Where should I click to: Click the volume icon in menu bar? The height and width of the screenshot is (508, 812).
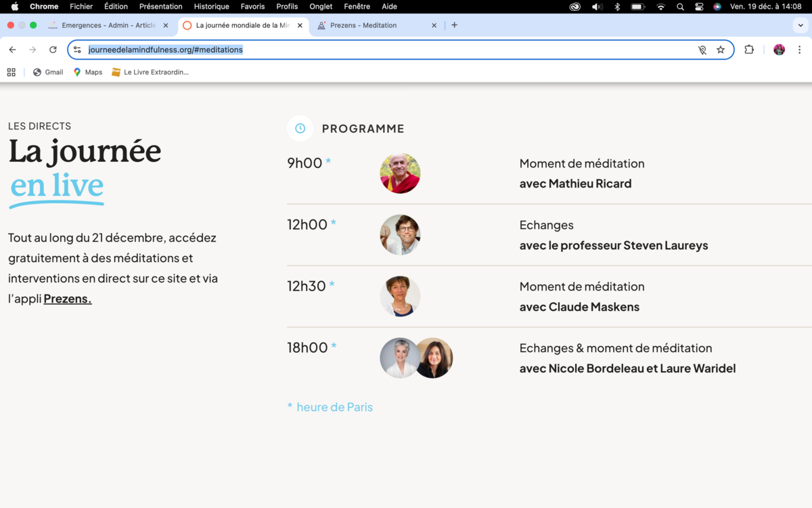[596, 7]
